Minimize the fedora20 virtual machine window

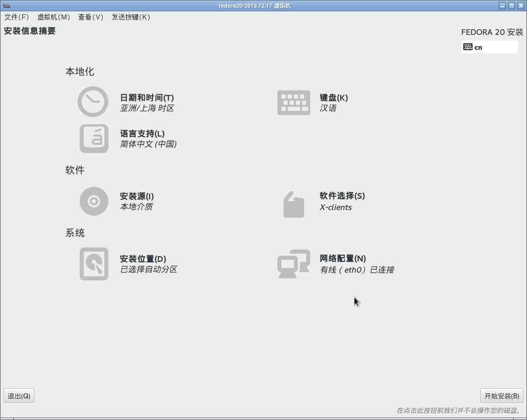click(502, 6)
